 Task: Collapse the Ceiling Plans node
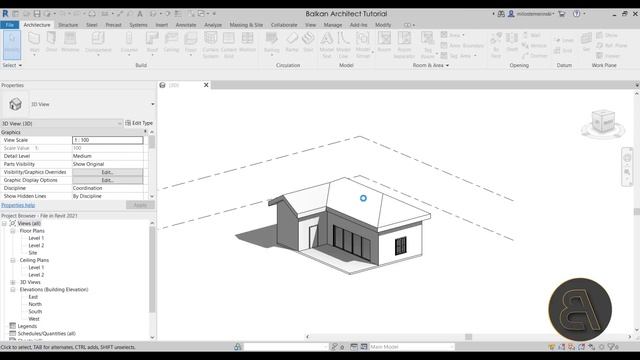pyautogui.click(x=13, y=260)
